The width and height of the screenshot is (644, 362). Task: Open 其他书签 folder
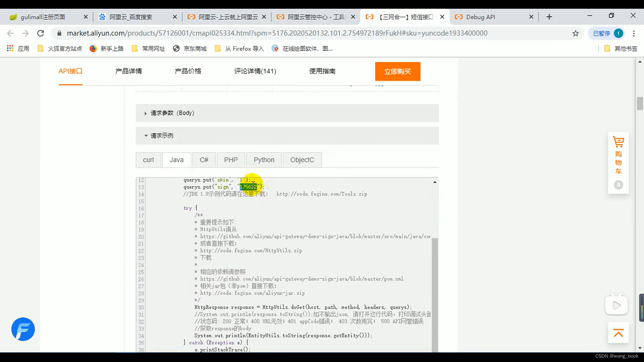[x=621, y=49]
